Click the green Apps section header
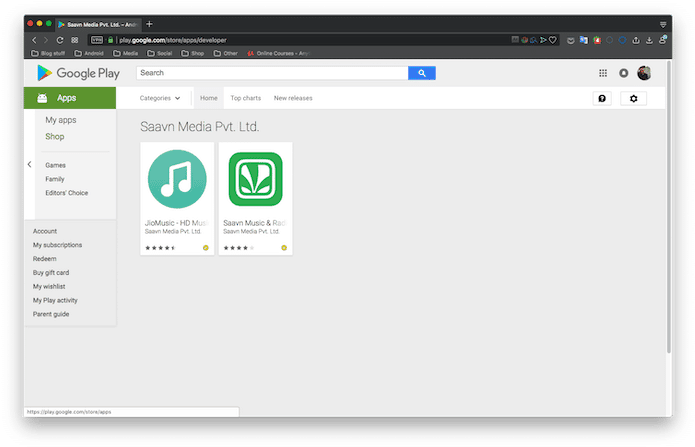This screenshot has height=447, width=695. [70, 98]
